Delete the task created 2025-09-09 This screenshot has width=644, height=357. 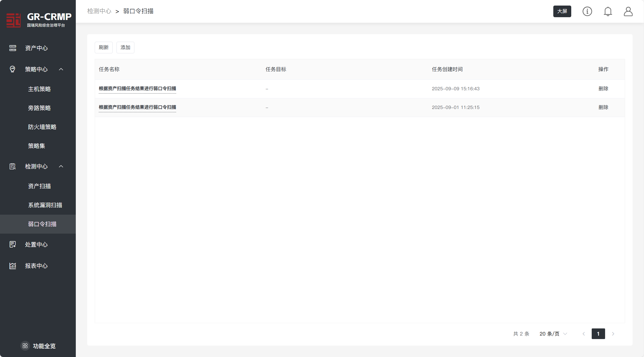pos(603,89)
